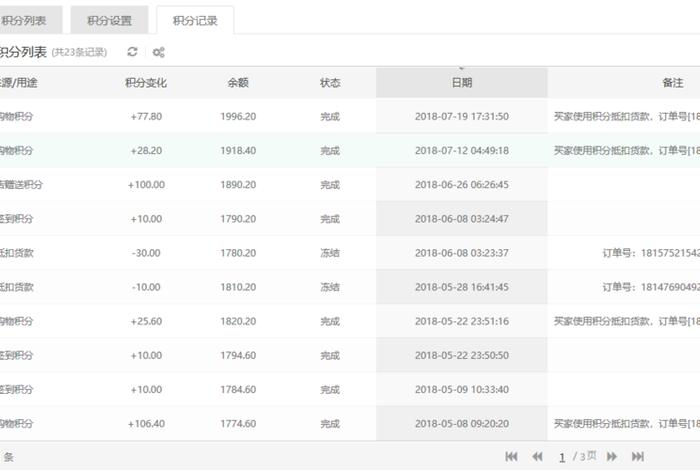Click the 状态 column header
This screenshot has width=700, height=470.
click(330, 83)
